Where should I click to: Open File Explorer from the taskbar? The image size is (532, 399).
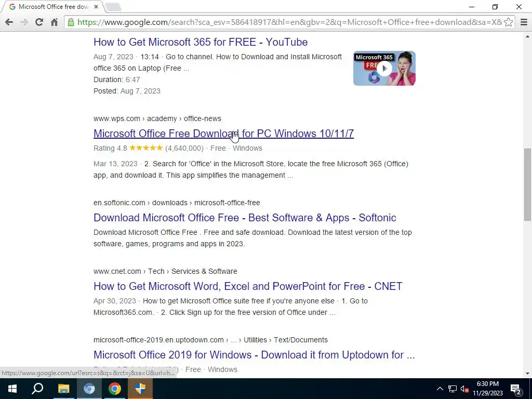63,389
